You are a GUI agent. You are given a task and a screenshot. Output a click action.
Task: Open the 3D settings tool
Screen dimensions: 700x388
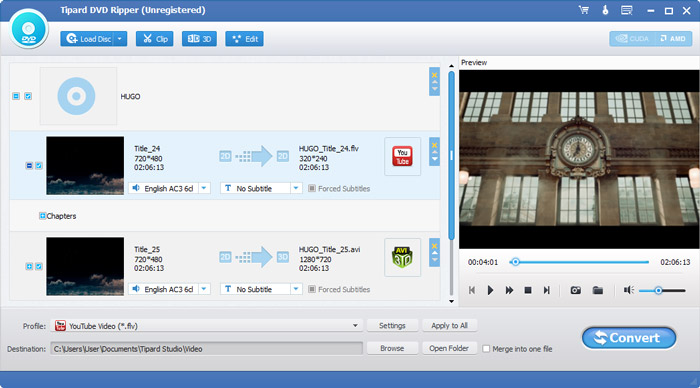pyautogui.click(x=199, y=39)
